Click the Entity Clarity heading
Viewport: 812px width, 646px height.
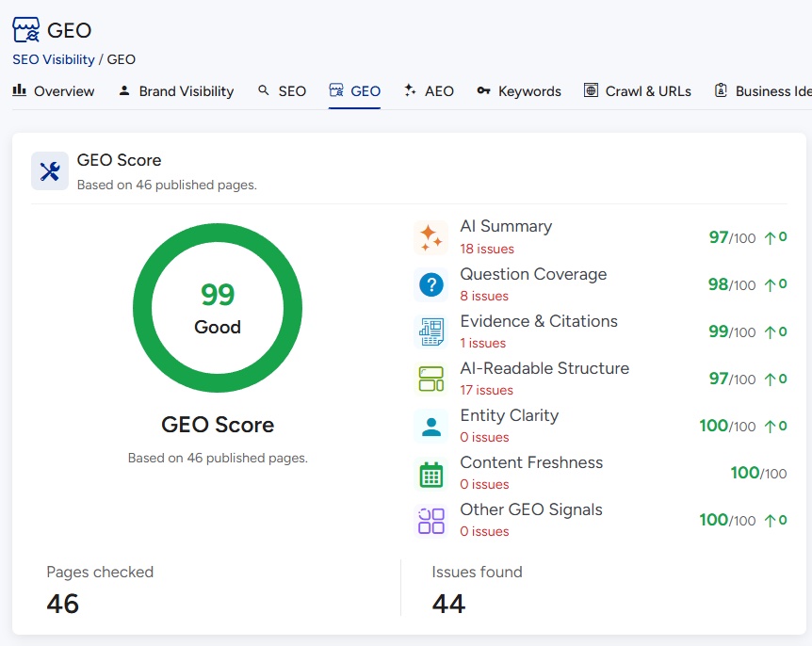510,415
